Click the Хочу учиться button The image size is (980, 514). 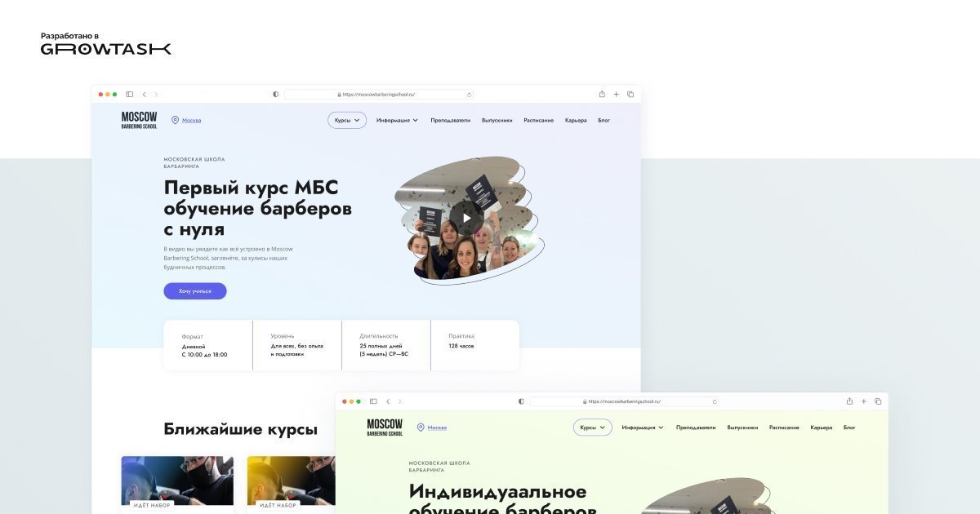coord(194,290)
